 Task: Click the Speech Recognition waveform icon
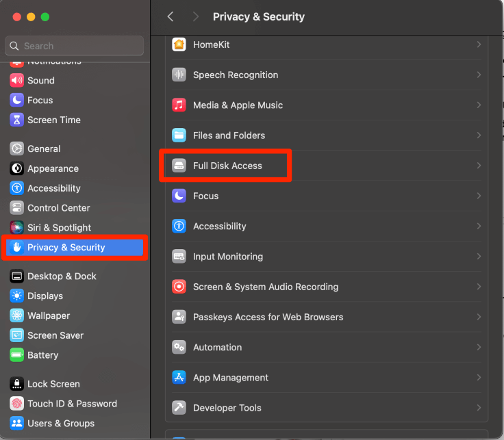pos(179,75)
